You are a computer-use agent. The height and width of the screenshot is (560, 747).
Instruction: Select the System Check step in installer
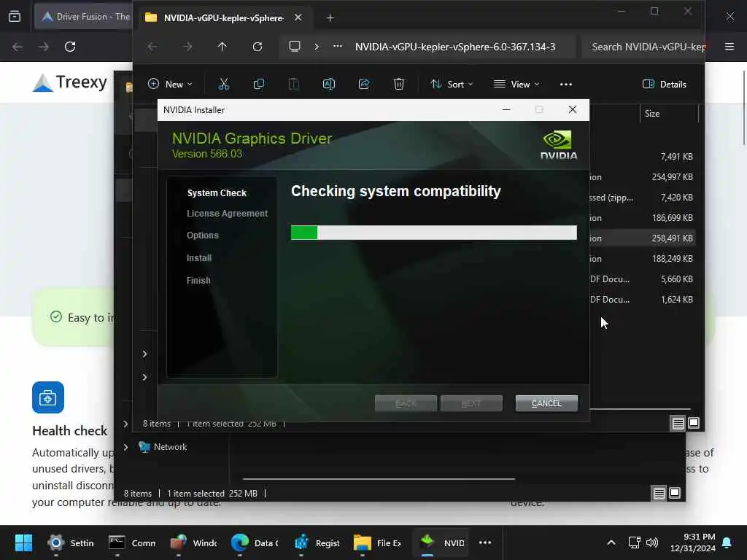tap(217, 192)
